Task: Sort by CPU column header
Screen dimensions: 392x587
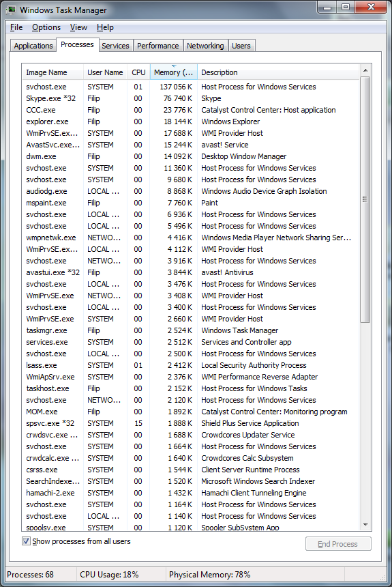Action: tap(139, 72)
